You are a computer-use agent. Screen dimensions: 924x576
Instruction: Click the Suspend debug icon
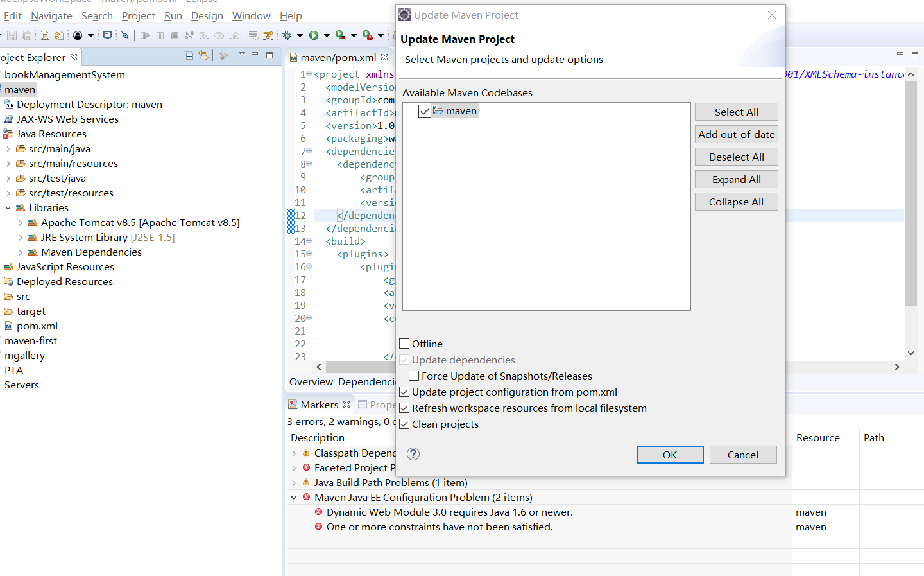[x=160, y=36]
